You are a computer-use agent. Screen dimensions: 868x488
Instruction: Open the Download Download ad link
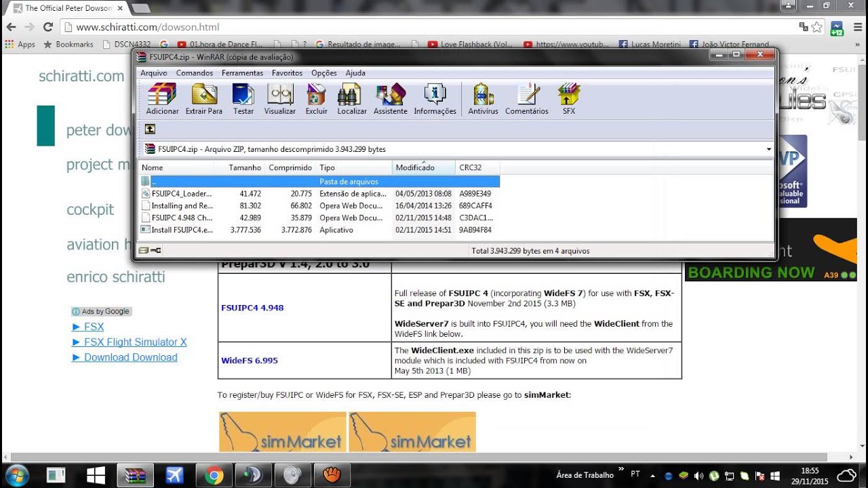click(x=131, y=357)
